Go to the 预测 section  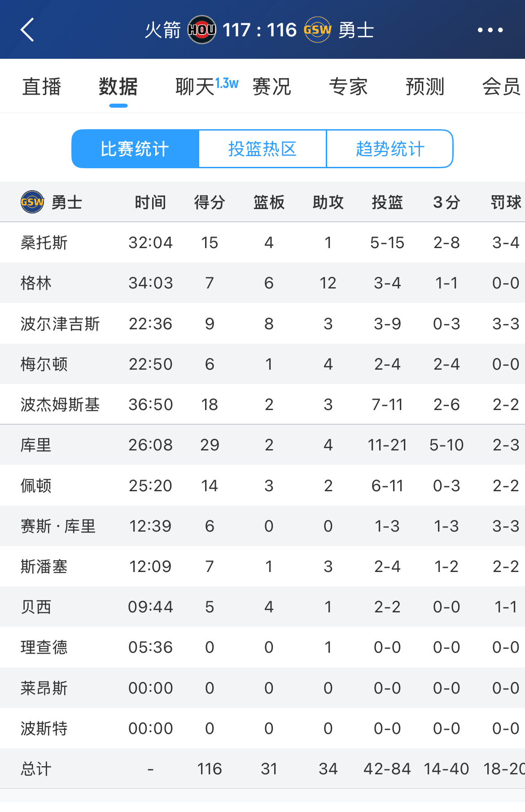(x=424, y=86)
